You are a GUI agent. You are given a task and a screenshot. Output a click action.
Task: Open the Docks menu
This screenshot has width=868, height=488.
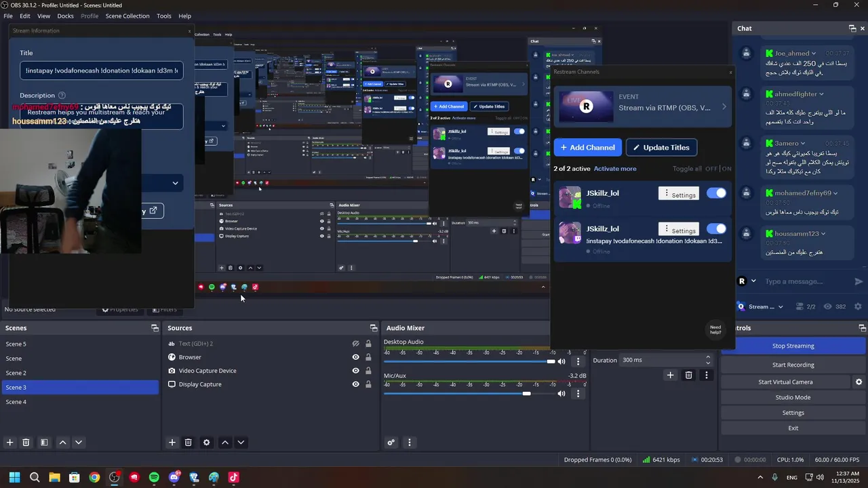[65, 16]
